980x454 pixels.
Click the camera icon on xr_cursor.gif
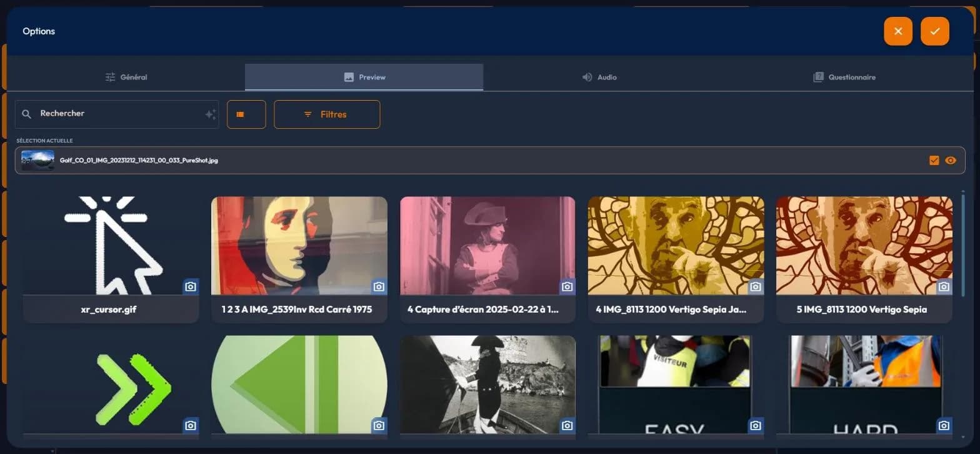(191, 286)
